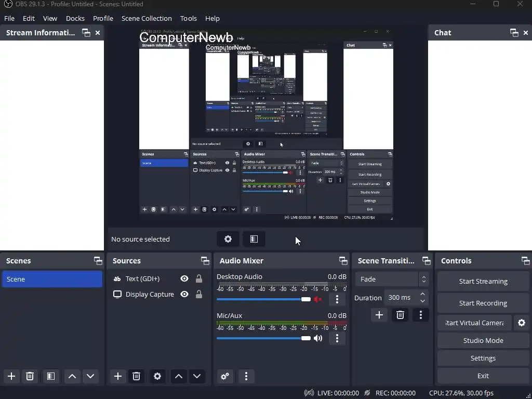The image size is (532, 399).
Task: Adjust Desktop Audio volume slider
Action: point(263,299)
